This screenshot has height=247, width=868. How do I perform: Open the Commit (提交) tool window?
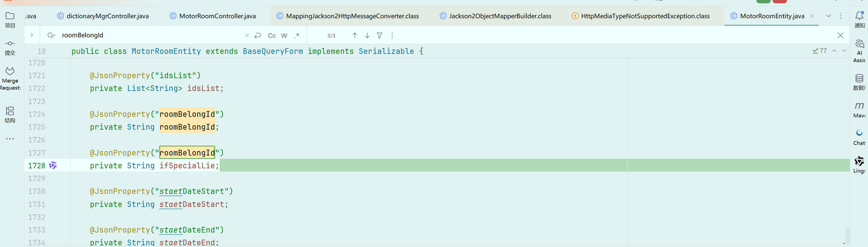click(x=10, y=48)
